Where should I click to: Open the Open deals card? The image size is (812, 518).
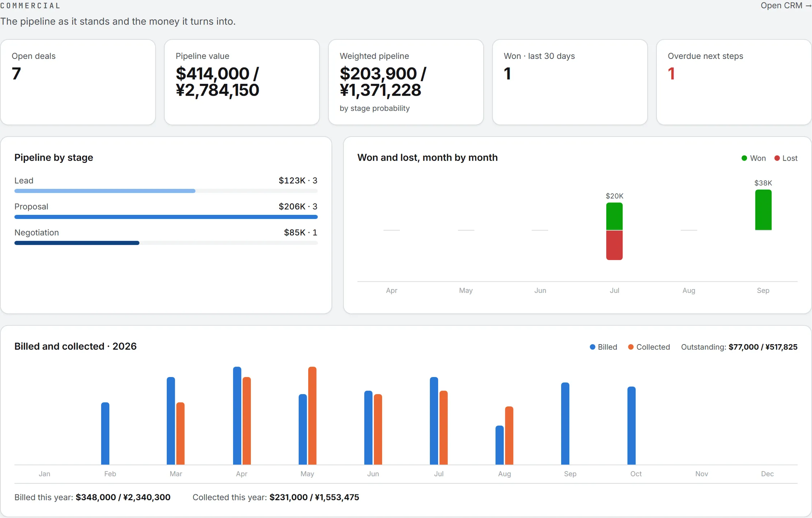coord(78,82)
